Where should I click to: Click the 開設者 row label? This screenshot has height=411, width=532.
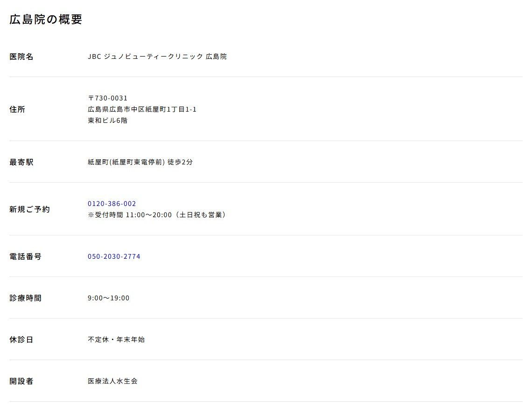point(21,382)
